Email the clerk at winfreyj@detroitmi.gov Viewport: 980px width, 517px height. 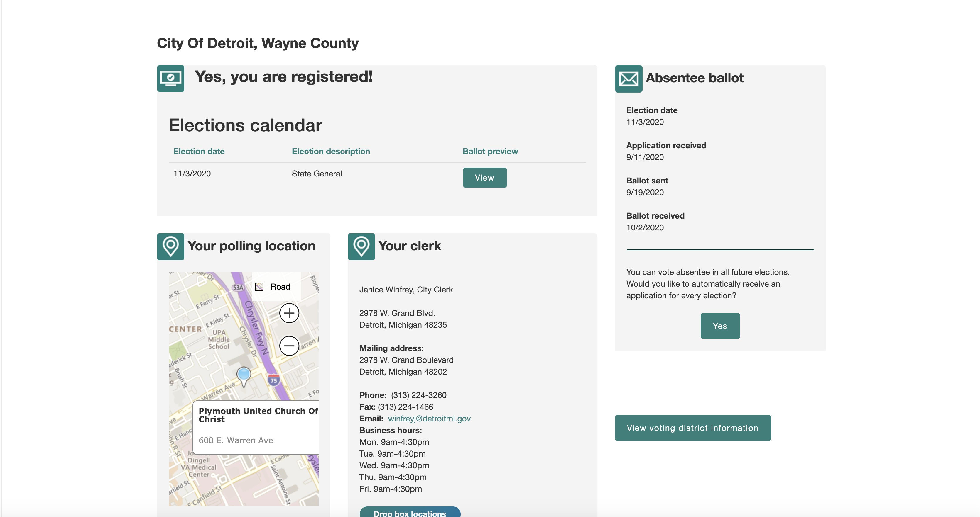[x=429, y=419]
